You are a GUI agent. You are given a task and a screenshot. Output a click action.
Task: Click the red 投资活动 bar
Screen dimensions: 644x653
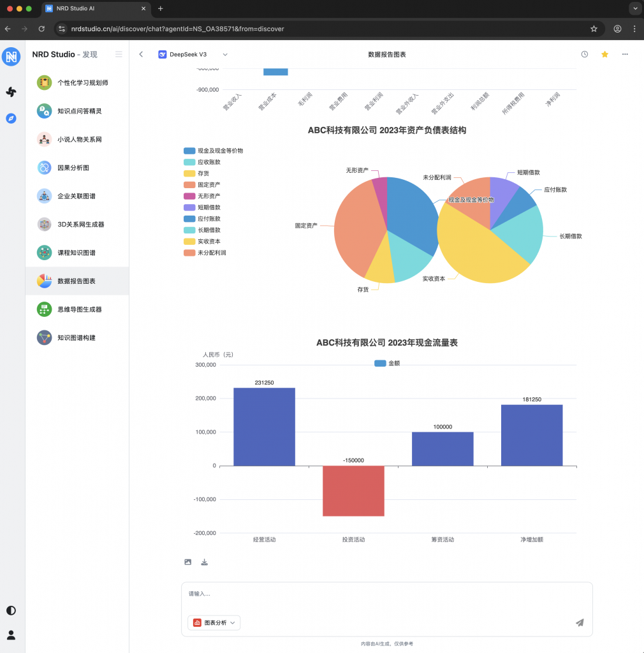[x=353, y=490]
